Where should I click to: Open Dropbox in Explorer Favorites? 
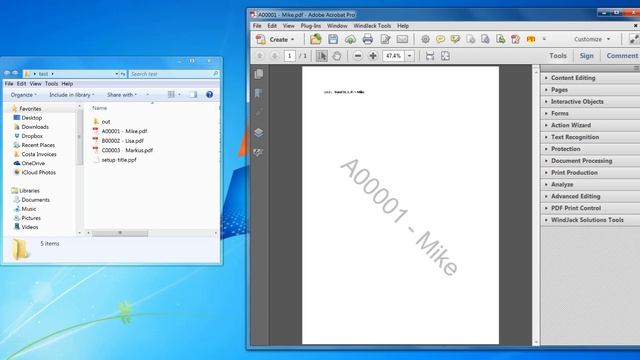pyautogui.click(x=29, y=136)
